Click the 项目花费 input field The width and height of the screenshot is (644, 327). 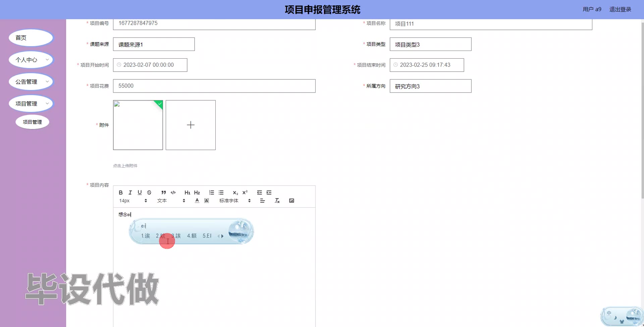(214, 86)
